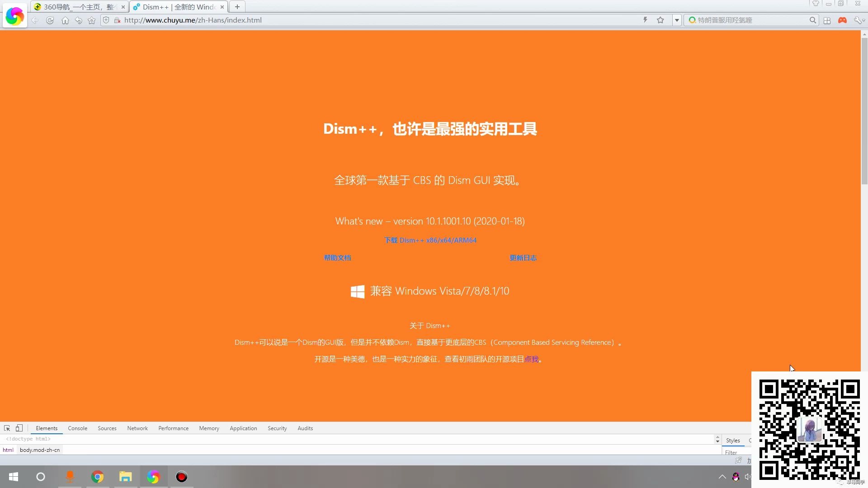This screenshot has height=488, width=868.
Task: Open the Elements DevTools tab
Action: point(47,428)
